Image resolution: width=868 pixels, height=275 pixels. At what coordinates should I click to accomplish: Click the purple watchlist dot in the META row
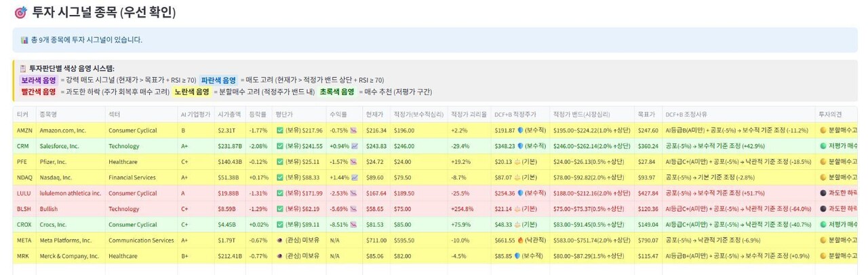point(279,240)
